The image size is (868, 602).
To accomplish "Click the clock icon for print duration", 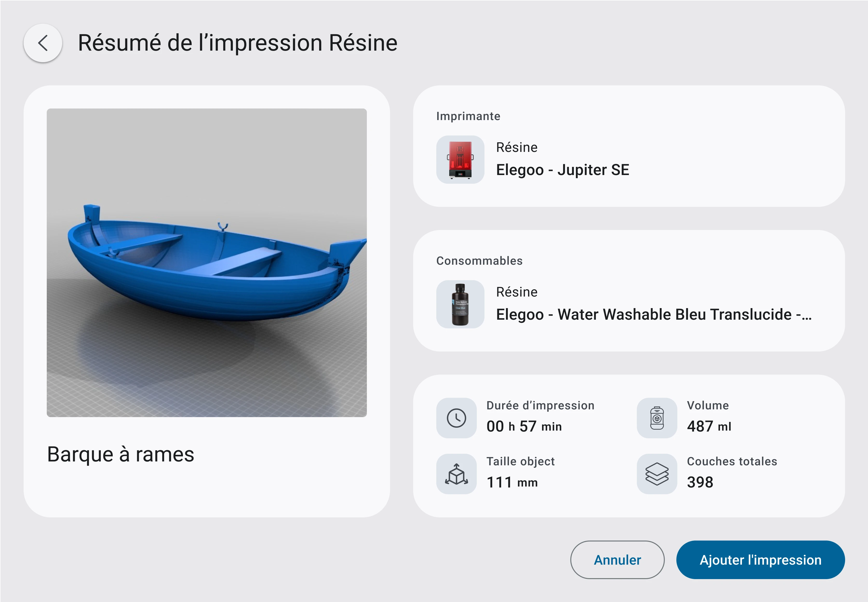I will pos(456,418).
